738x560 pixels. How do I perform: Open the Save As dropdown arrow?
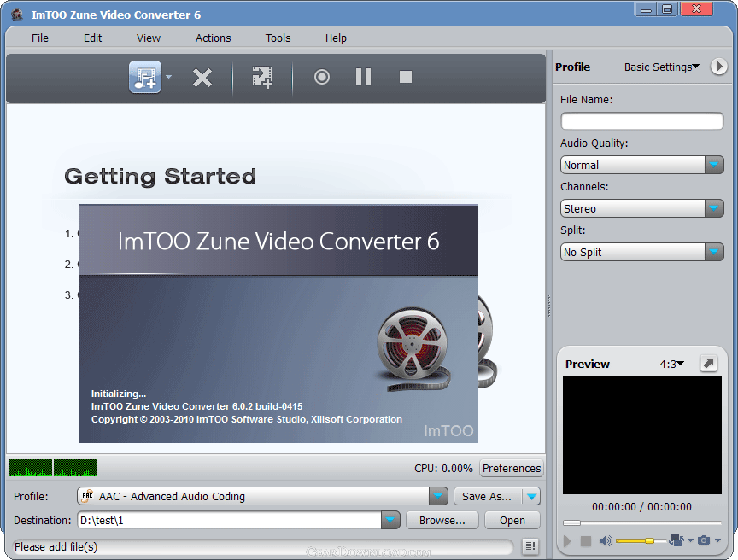531,496
